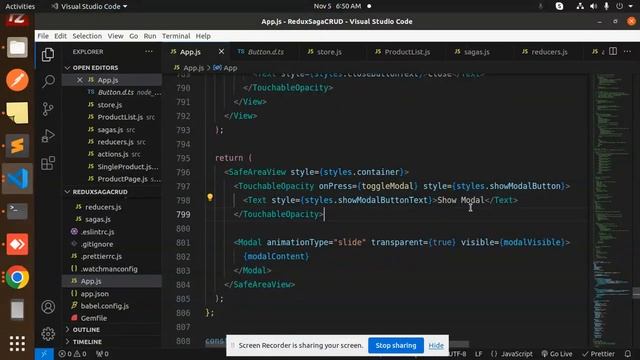Click the Hide link in sharing bar
The image size is (640, 360).
[x=436, y=346]
